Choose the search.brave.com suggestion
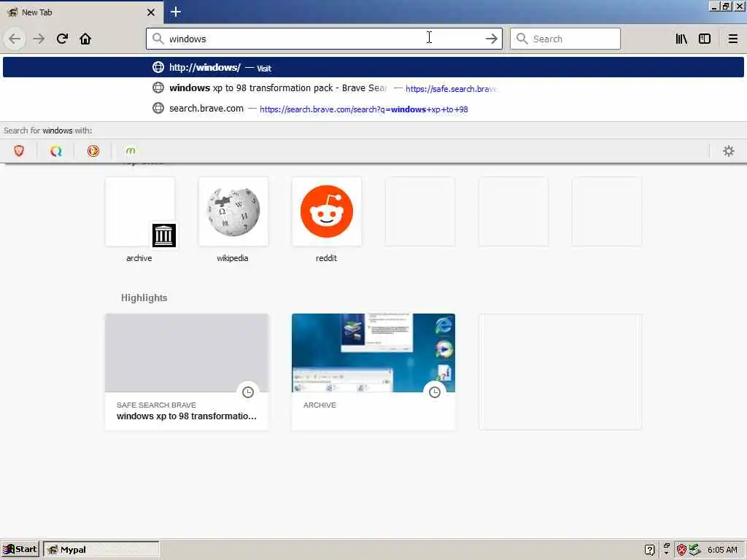Viewport: 747px width, 560px height. pyautogui.click(x=373, y=109)
